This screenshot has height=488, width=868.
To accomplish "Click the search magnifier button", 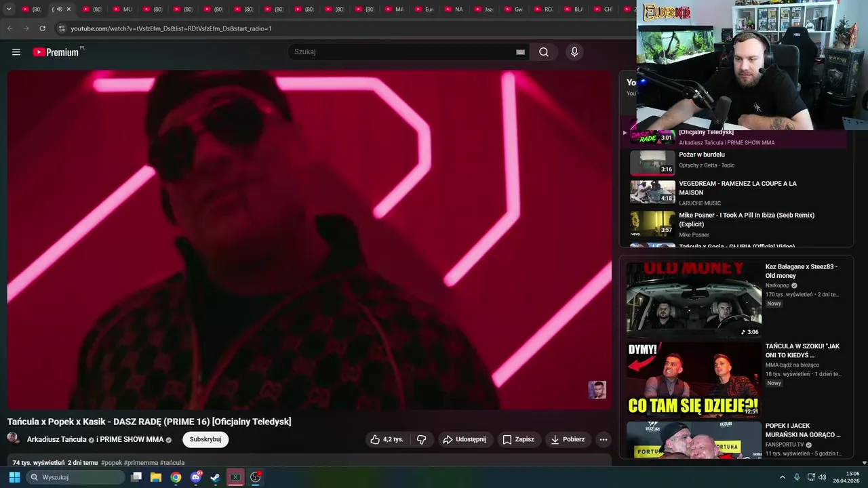I will pos(544,52).
